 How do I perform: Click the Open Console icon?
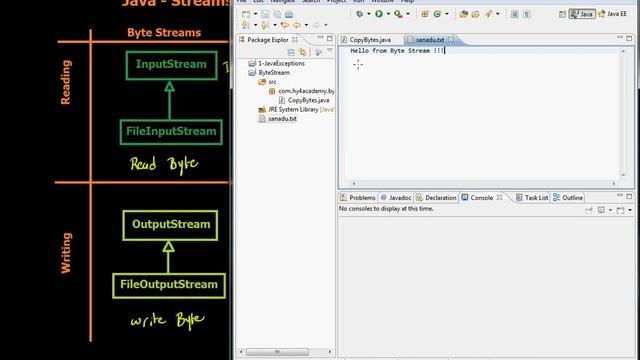pos(620,210)
